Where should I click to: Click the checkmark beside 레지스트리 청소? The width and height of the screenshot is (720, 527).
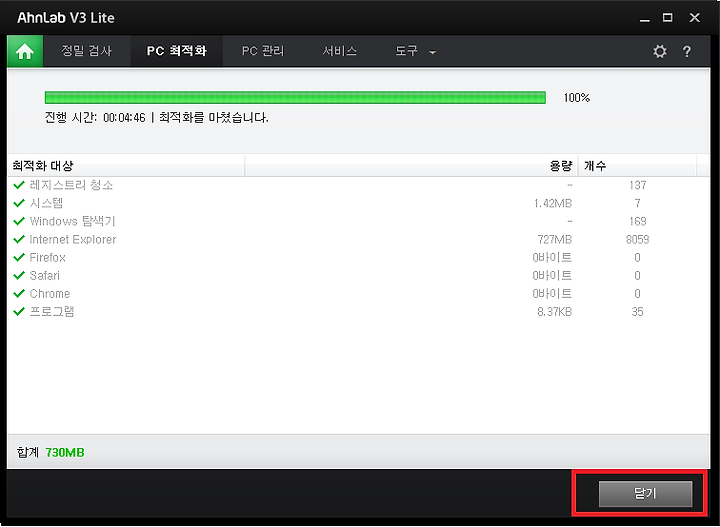click(x=19, y=185)
